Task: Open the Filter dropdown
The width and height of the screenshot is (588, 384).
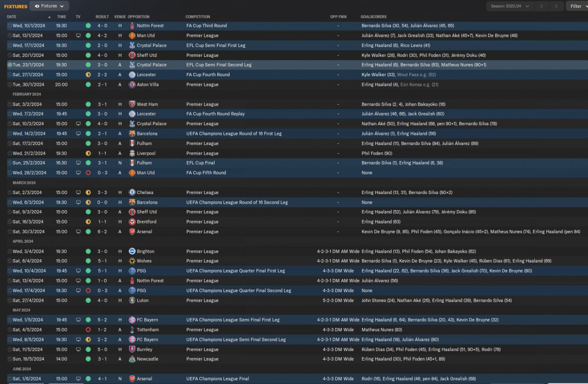Action: pyautogui.click(x=578, y=6)
